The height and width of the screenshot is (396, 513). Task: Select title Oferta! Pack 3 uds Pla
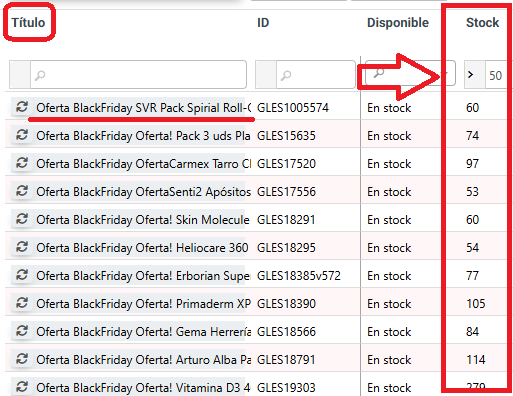click(x=143, y=136)
